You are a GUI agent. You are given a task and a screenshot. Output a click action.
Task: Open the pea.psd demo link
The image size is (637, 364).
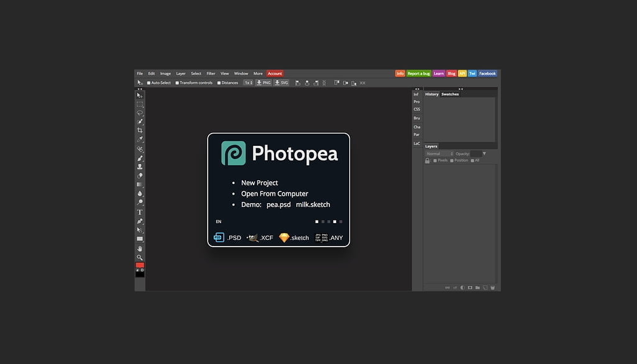(278, 205)
